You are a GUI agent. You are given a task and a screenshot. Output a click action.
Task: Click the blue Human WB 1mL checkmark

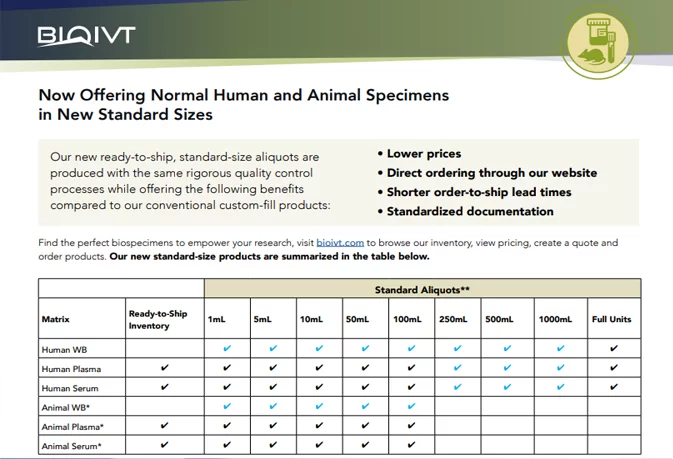[x=227, y=349]
